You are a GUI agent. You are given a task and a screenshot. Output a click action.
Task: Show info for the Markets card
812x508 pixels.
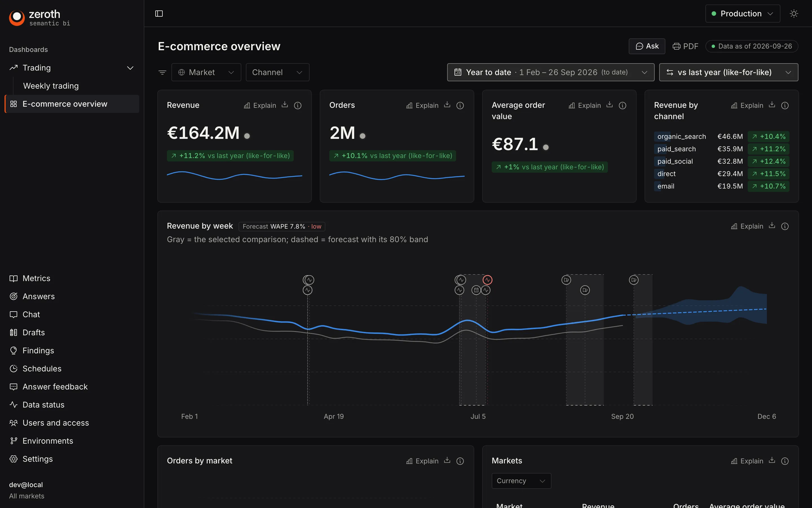785,461
